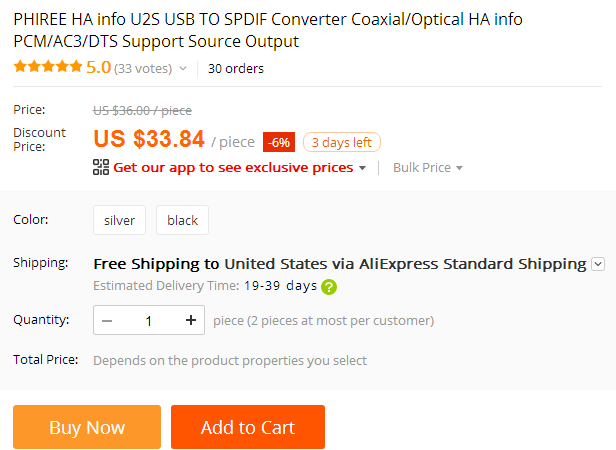Click the US $33.84 discount price
The height and width of the screenshot is (450, 616).
tap(149, 140)
